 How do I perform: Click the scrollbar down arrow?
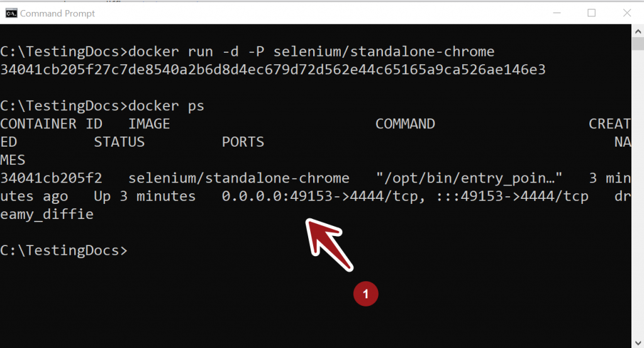tap(638, 342)
